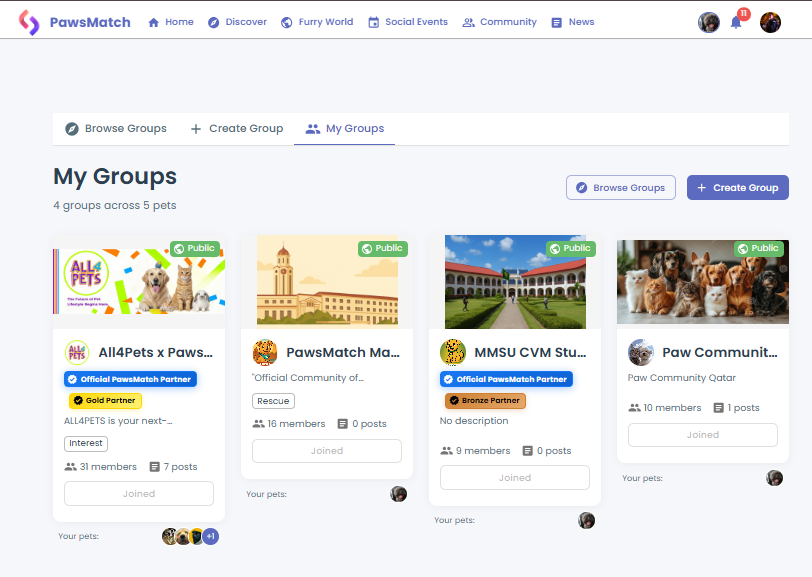The height and width of the screenshot is (577, 812).
Task: Switch to the Browse Groups tab
Action: point(113,128)
